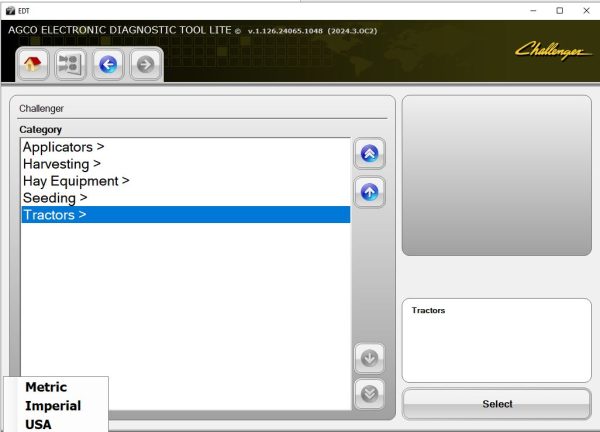Click the greyed forward arrow button

pos(145,64)
